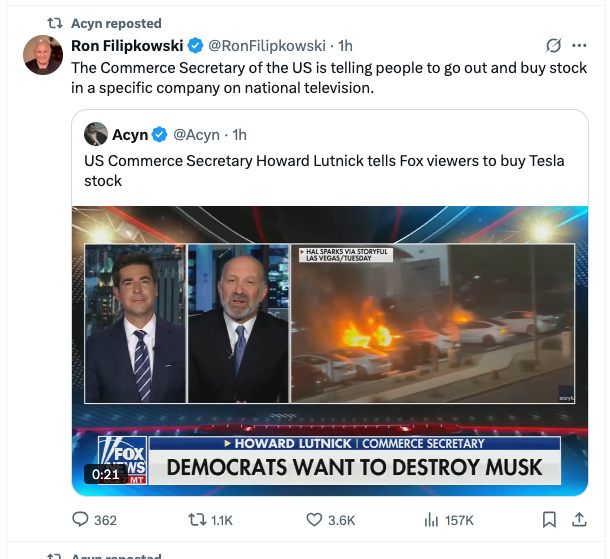Viewport: 610px width, 559px height.
Task: Open the @Acyn handle in quoted tweet
Action: coord(196,135)
